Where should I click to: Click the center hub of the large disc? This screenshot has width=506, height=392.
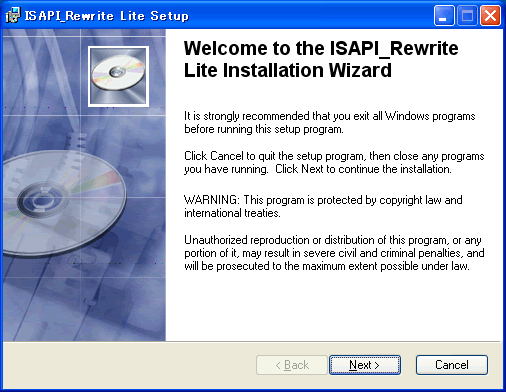point(41,200)
